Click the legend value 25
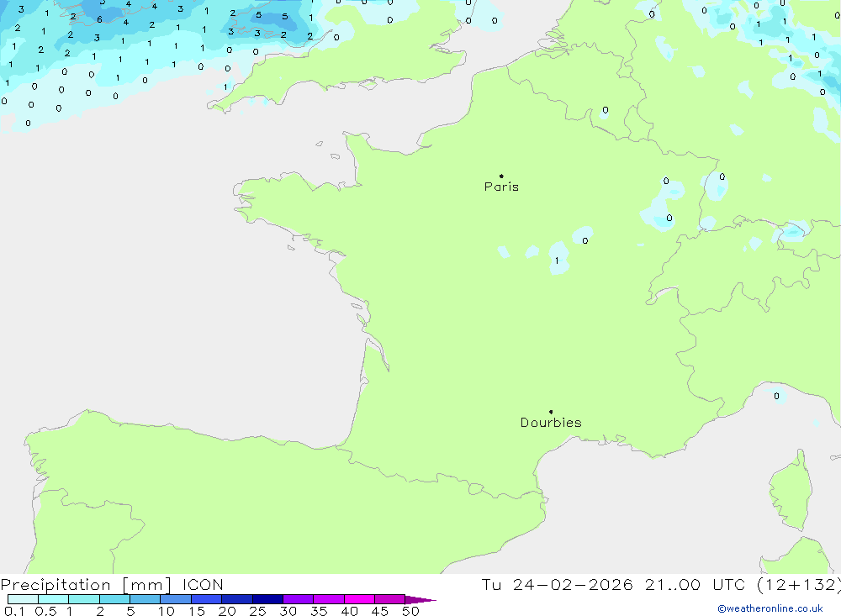 [x=257, y=611]
